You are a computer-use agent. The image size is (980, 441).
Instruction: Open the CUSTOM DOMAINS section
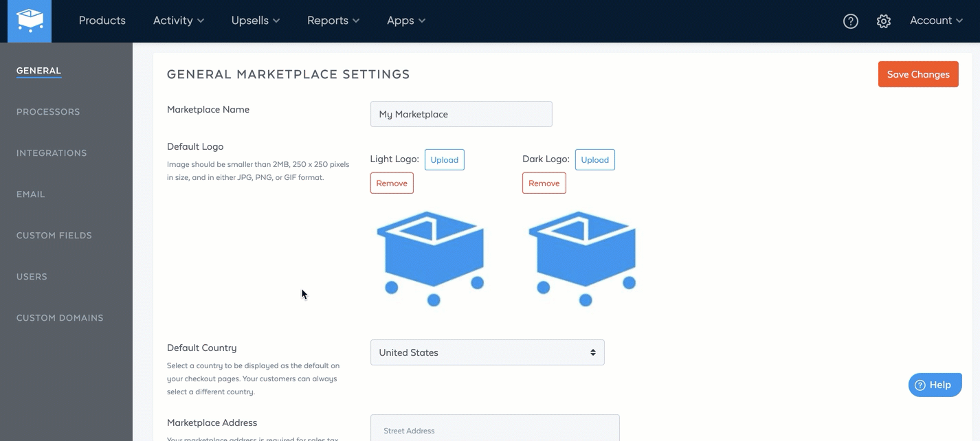click(x=60, y=317)
